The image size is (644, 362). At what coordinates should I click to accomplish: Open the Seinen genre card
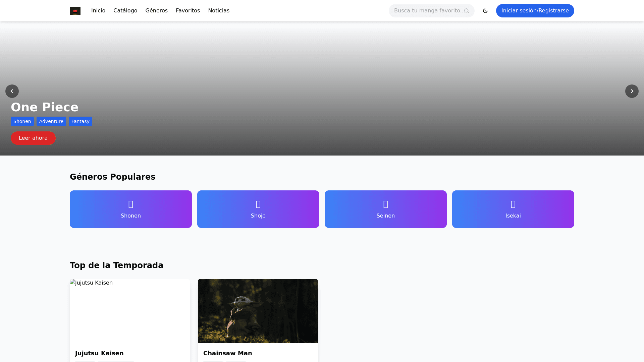pyautogui.click(x=386, y=209)
